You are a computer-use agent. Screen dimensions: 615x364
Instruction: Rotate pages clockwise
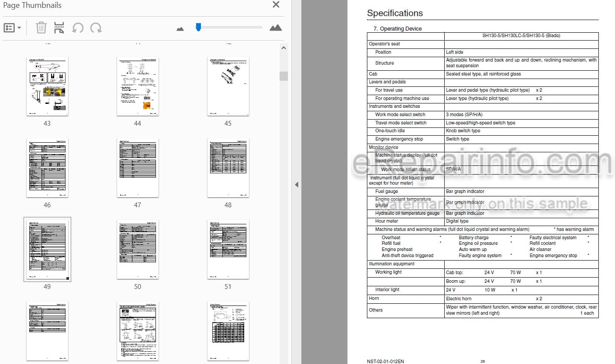point(96,28)
